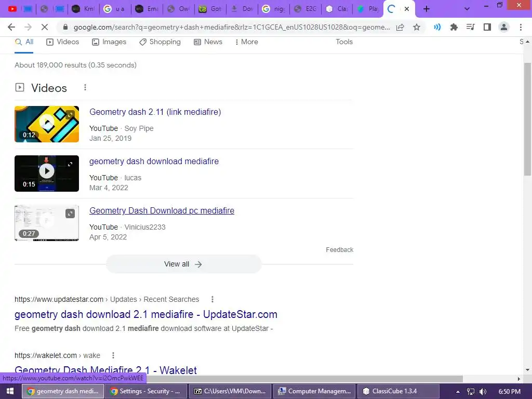Open 'Geometry Dash Download pc mediafire' link
This screenshot has width=532, height=399.
(162, 211)
